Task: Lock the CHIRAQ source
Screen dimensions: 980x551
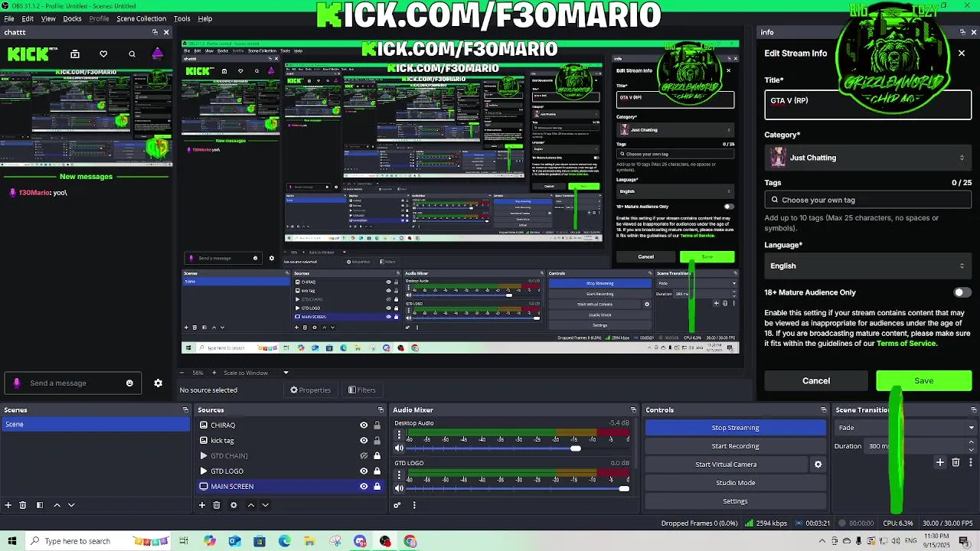Action: [377, 425]
